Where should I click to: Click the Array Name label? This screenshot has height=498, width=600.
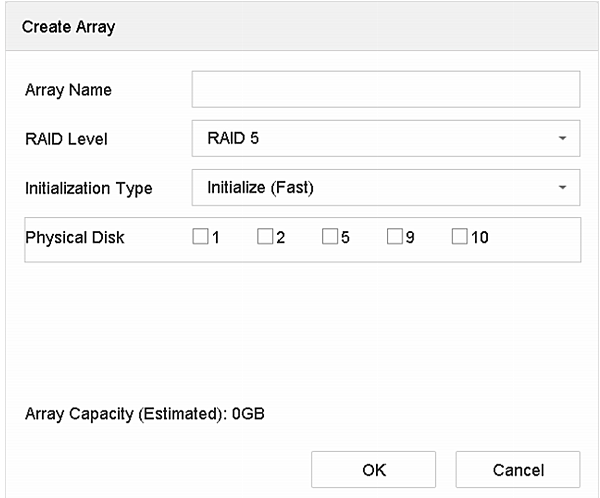click(x=67, y=90)
